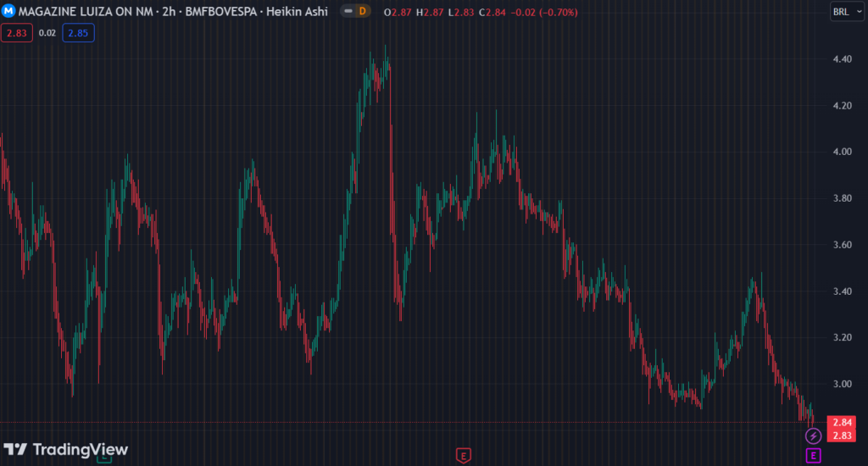This screenshot has width=868, height=466.
Task: Click the 2.83 bid price label on the axis
Action: click(x=842, y=435)
